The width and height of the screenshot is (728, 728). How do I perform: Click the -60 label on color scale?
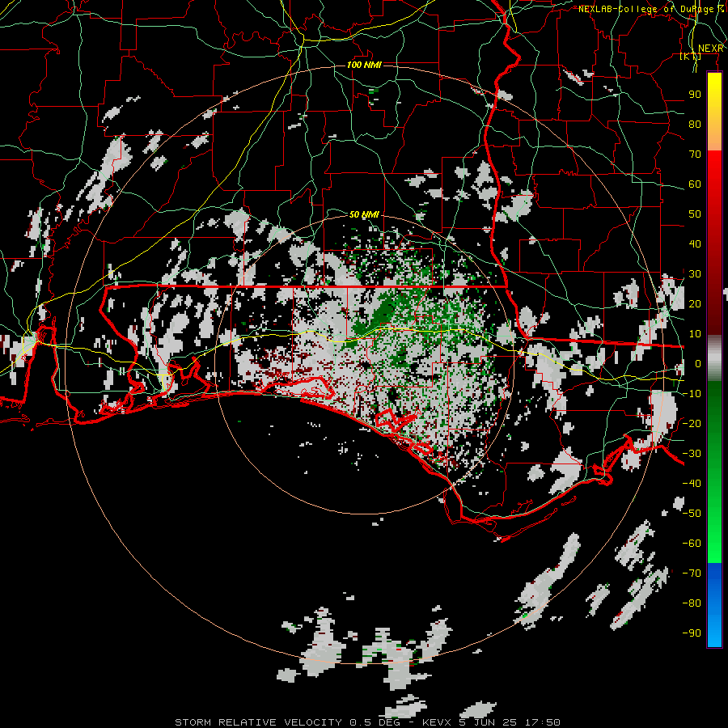coord(692,544)
